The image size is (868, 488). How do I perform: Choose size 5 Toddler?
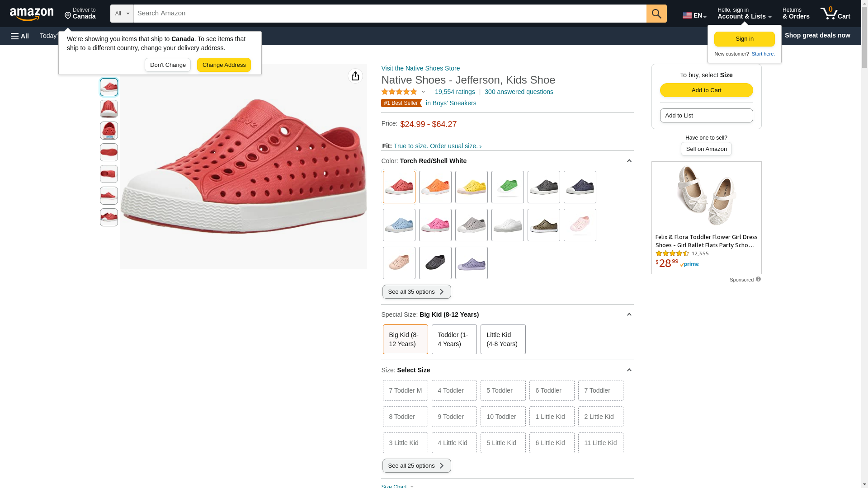pyautogui.click(x=503, y=390)
